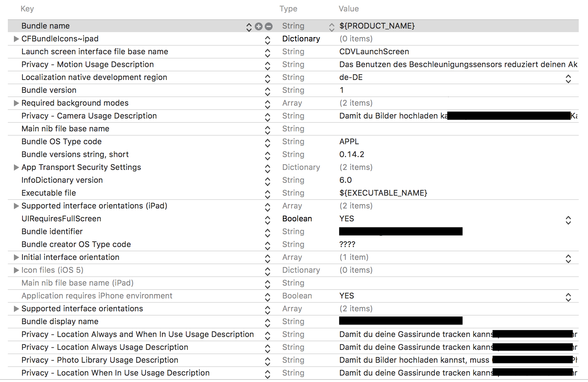588x382 pixels.
Task: Click the remove (−) button on Bundle name row
Action: (x=269, y=26)
